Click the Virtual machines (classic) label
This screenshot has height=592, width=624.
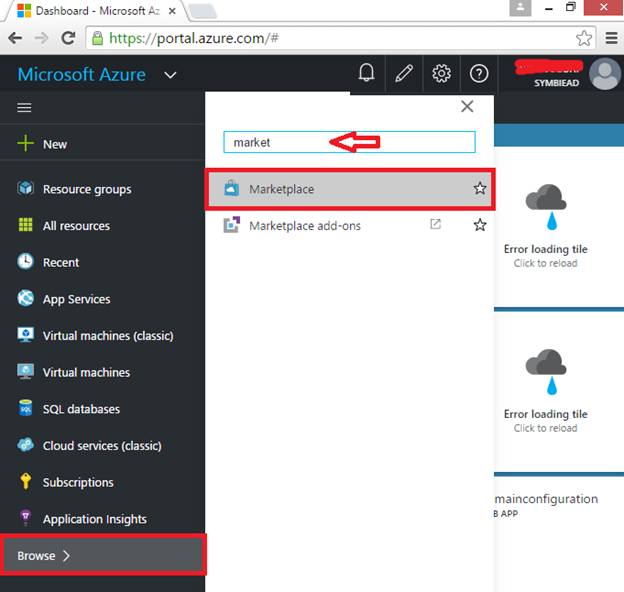pos(108,336)
